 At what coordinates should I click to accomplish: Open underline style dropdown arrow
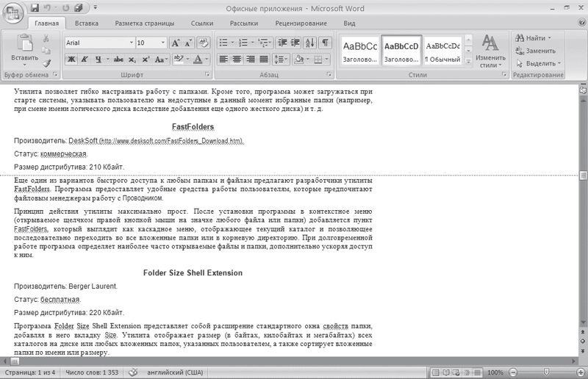coord(107,59)
